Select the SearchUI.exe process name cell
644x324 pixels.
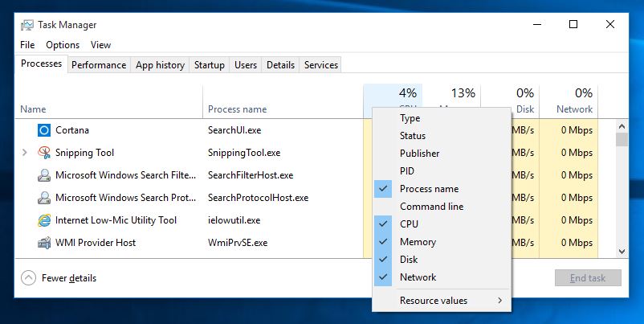point(234,130)
